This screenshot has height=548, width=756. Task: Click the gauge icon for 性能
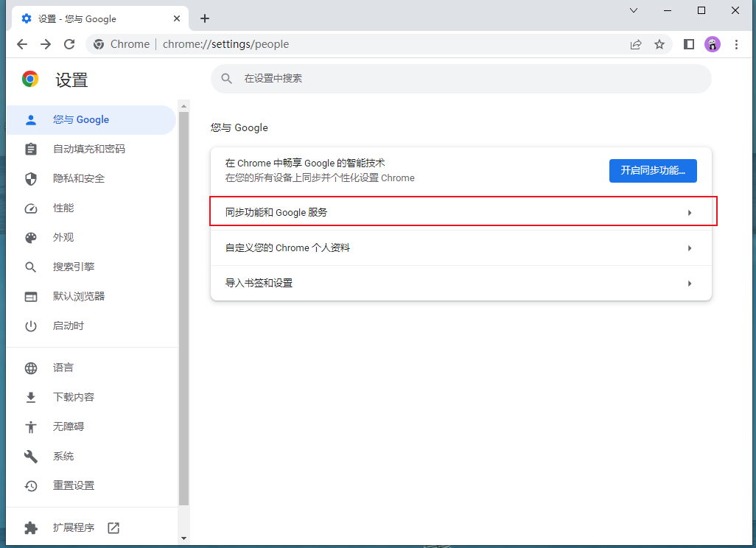pyautogui.click(x=31, y=208)
